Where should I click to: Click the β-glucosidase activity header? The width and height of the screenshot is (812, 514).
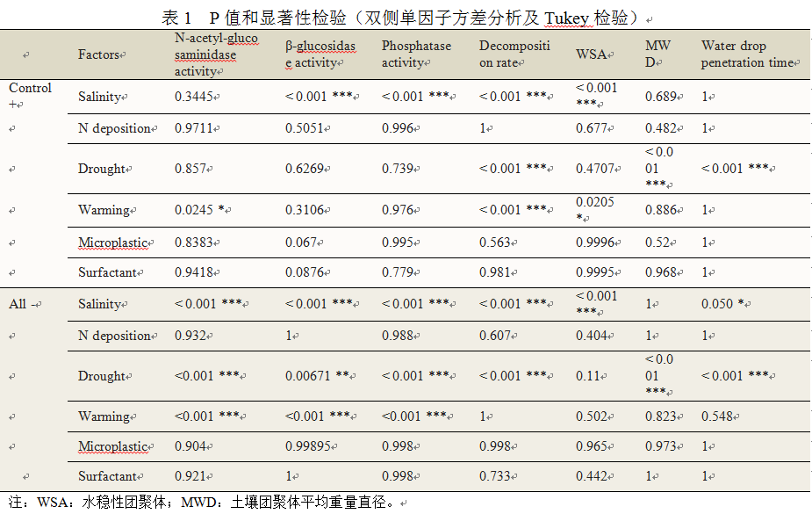click(320, 54)
